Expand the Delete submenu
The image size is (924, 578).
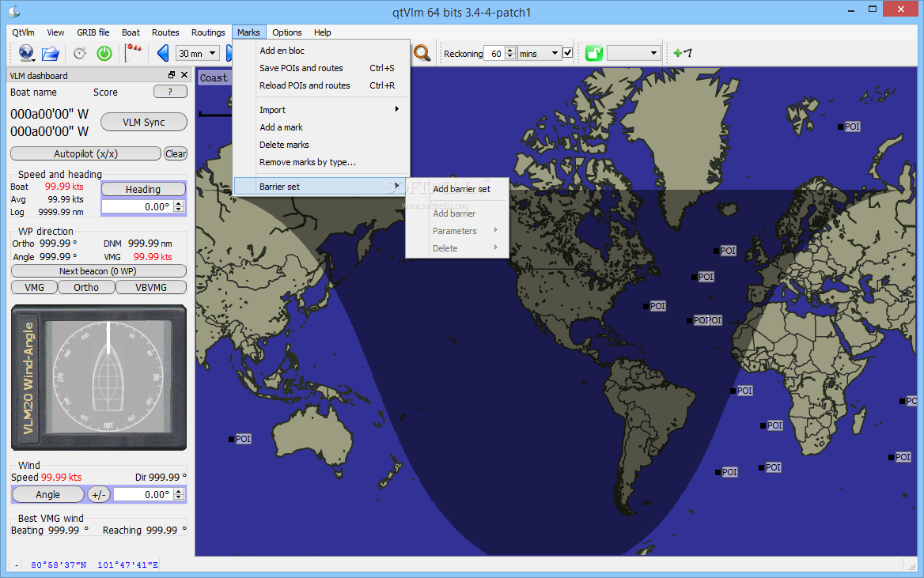pos(456,248)
